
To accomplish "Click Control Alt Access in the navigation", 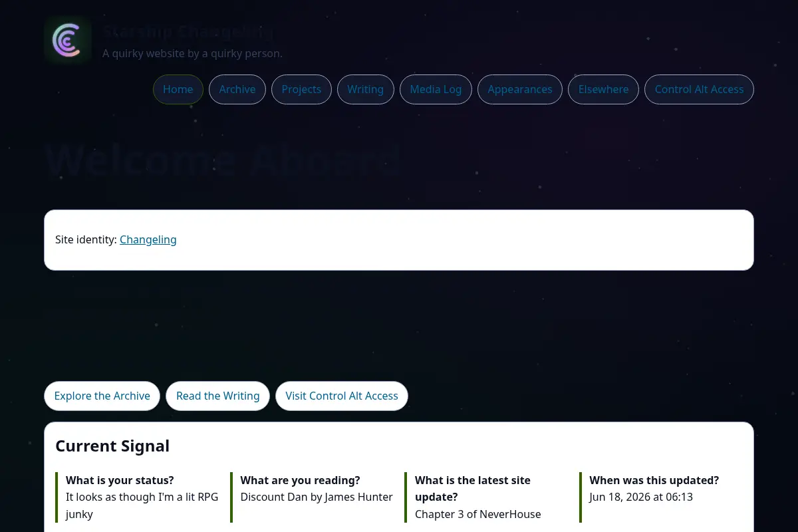I will [x=699, y=90].
